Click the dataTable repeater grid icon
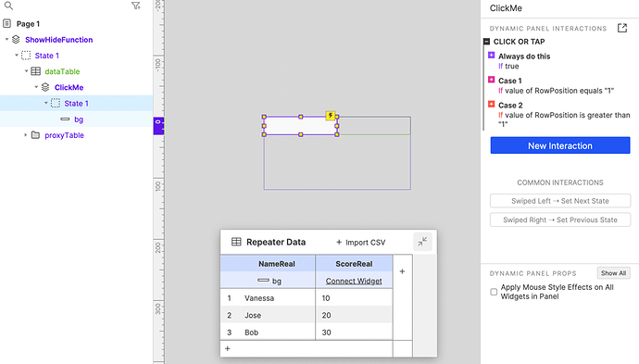Screen dimensions: 639x364 36,71
